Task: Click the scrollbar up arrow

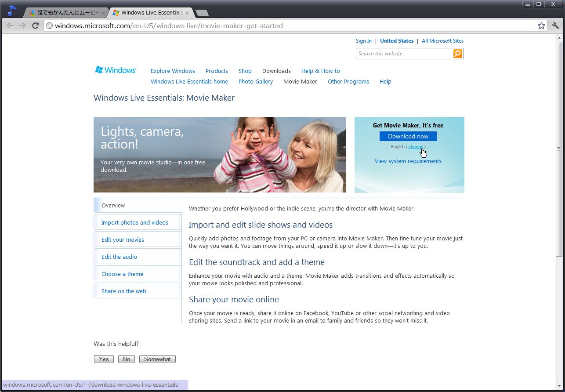Action: click(559, 38)
